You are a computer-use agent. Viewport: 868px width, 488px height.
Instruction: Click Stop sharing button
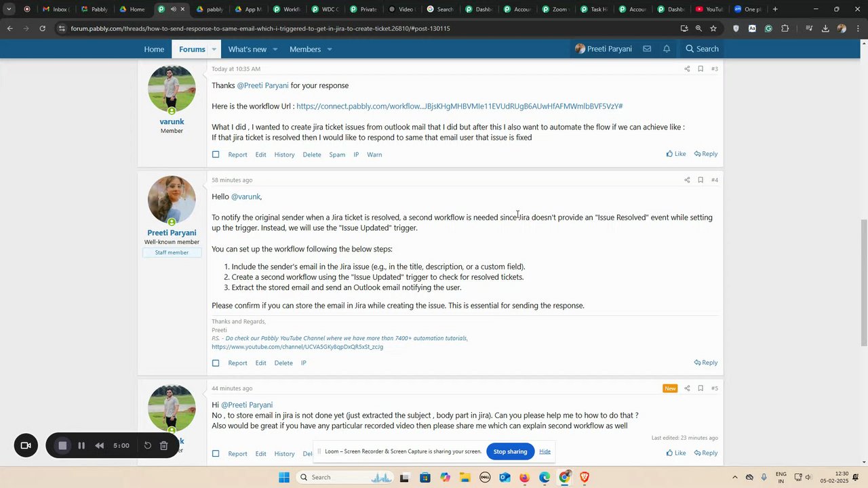(510, 451)
